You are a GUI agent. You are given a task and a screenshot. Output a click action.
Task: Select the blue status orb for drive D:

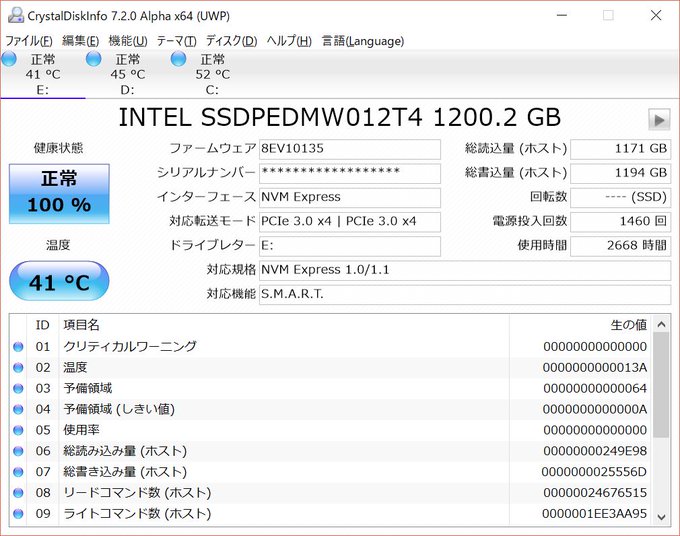93,59
